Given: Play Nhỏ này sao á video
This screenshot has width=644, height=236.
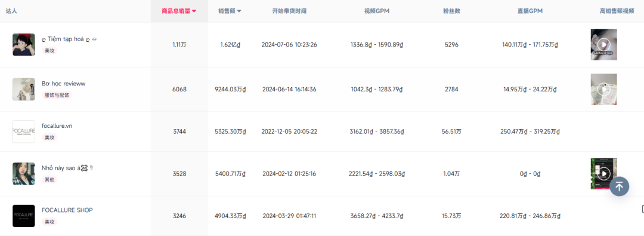Looking at the screenshot, I should [603, 174].
